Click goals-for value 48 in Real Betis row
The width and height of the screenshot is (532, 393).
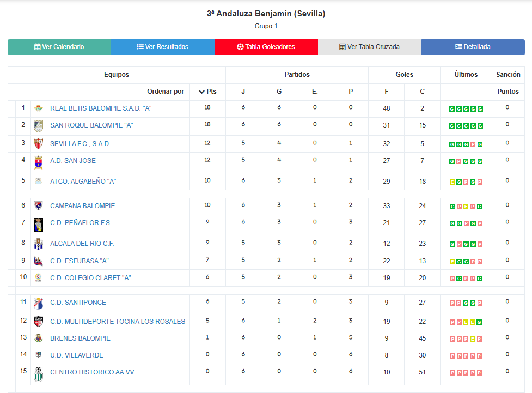tap(387, 108)
